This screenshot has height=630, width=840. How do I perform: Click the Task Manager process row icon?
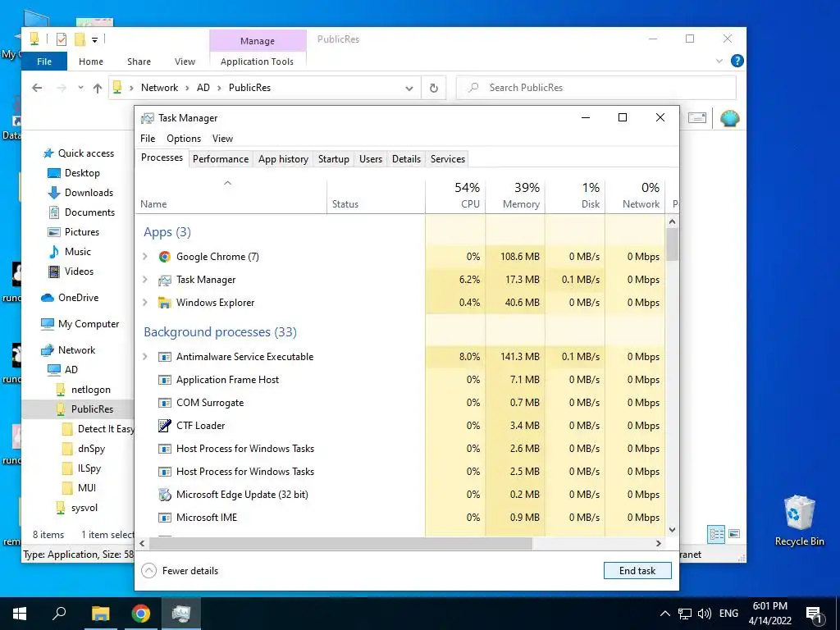click(164, 280)
